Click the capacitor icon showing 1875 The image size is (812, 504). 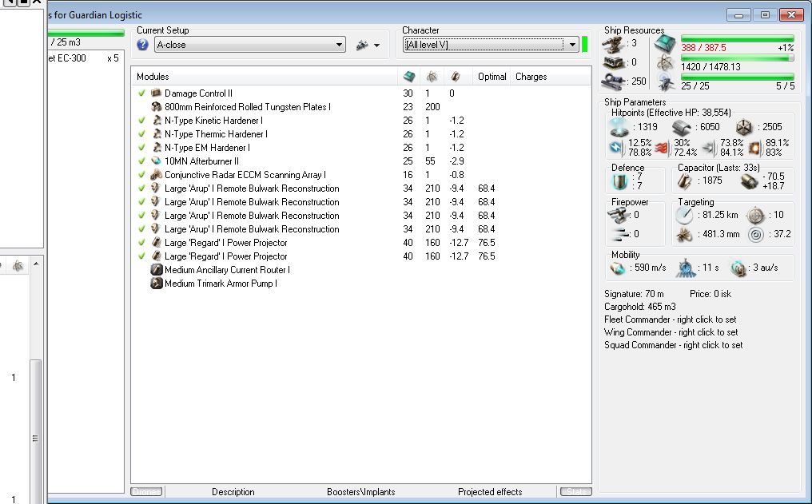click(x=685, y=181)
